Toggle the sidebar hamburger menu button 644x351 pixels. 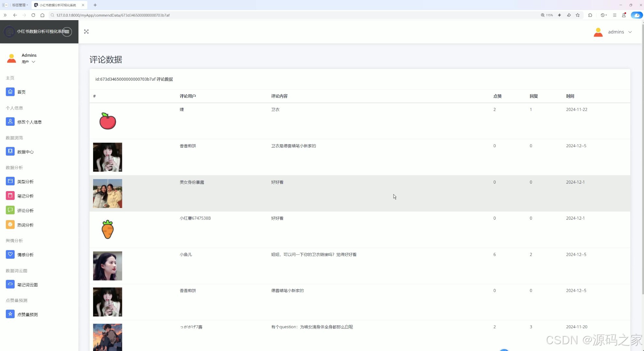pyautogui.click(x=67, y=32)
